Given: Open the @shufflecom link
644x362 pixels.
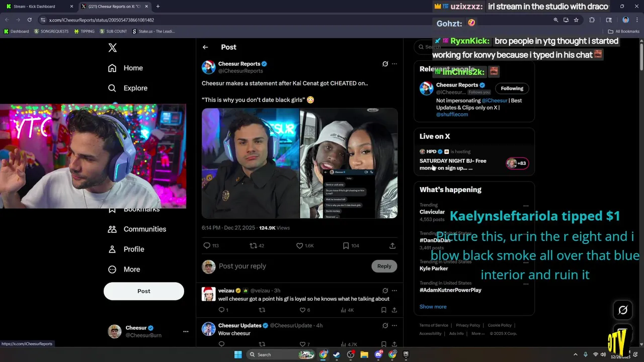Looking at the screenshot, I should pos(452,115).
